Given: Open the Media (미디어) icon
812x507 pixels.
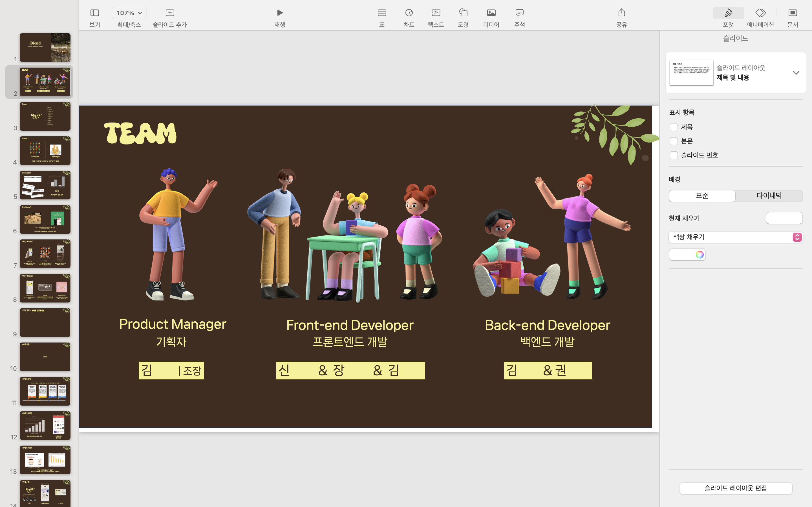Looking at the screenshot, I should (491, 13).
